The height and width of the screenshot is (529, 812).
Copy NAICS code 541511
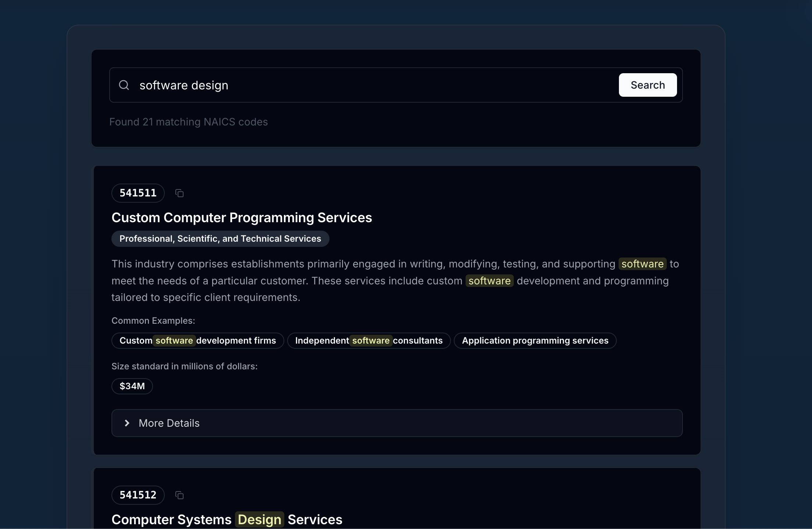pos(179,193)
